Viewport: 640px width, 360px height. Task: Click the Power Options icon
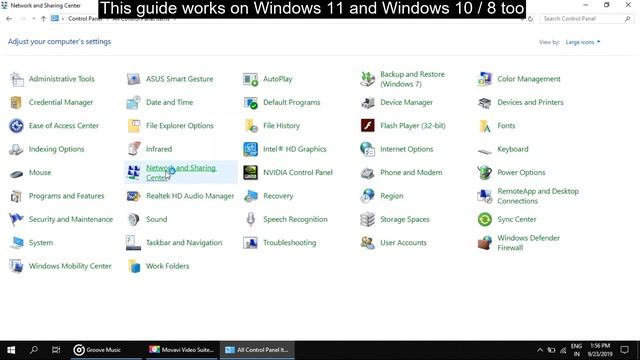click(x=485, y=173)
